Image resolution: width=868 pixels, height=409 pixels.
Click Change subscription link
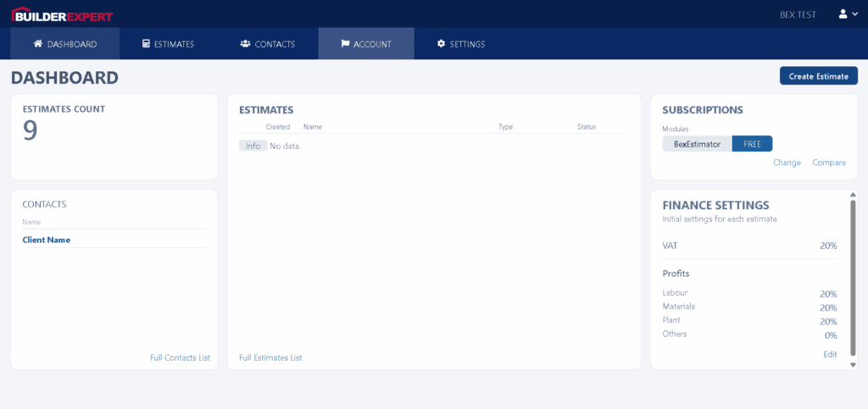[787, 163]
